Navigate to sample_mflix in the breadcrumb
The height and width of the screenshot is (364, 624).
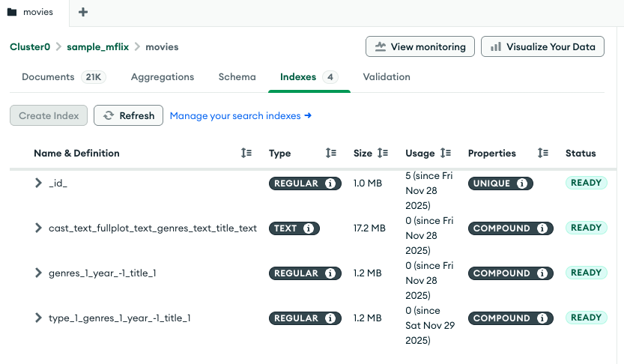[98, 46]
